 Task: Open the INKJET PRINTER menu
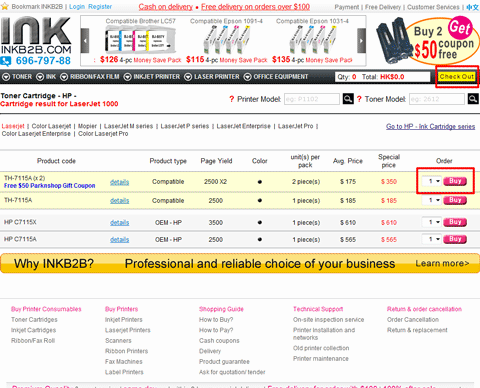tap(152, 77)
